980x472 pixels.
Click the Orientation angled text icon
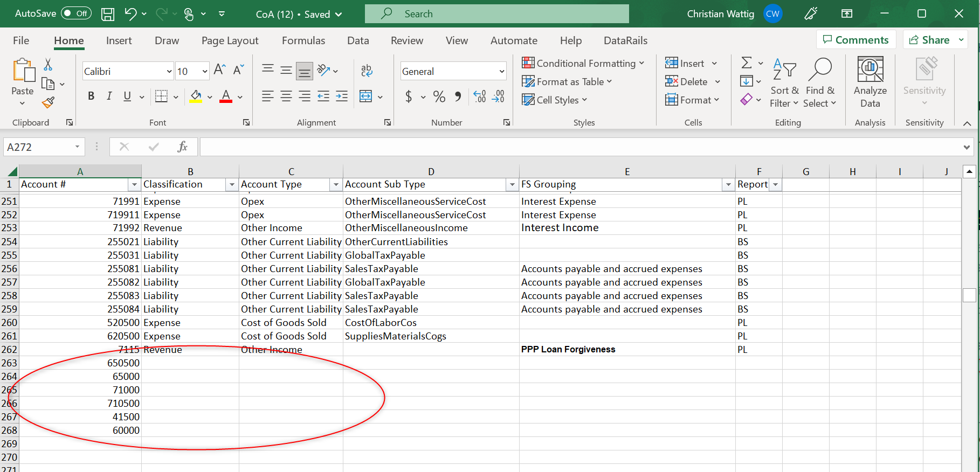323,70
